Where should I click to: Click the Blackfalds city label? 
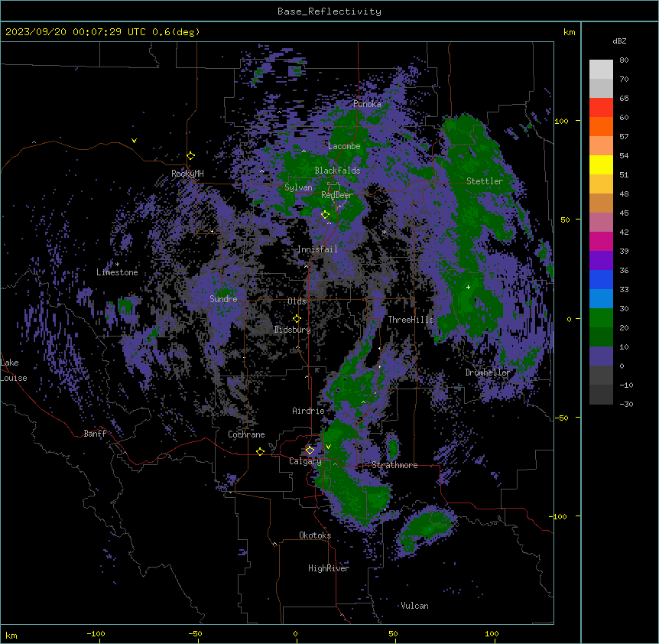[x=337, y=171]
